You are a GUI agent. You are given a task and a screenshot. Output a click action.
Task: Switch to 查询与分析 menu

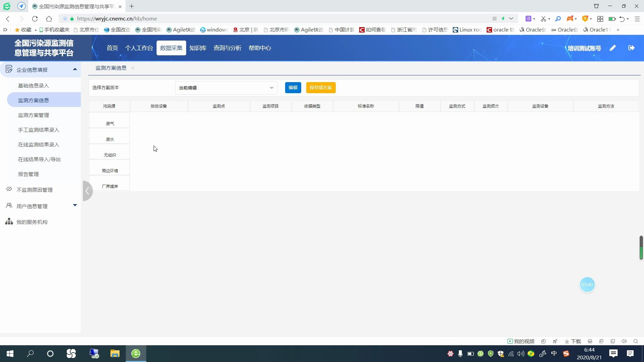[x=227, y=48]
